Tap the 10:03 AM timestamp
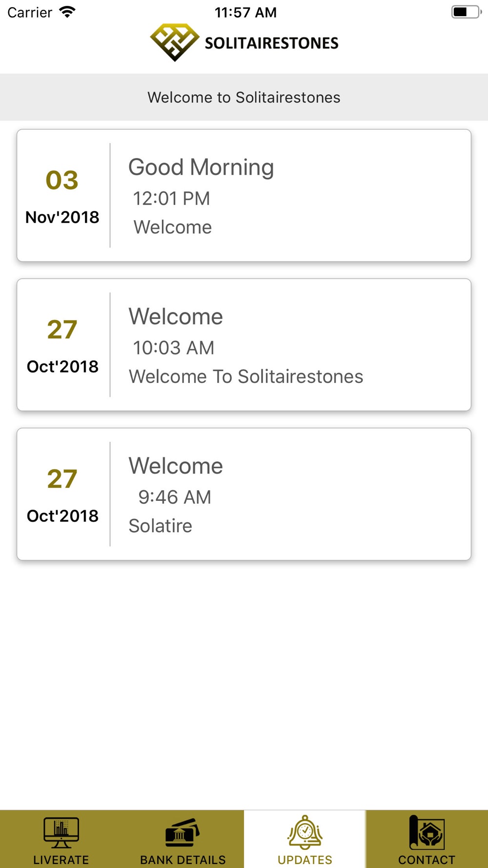The image size is (488, 868). point(174,348)
